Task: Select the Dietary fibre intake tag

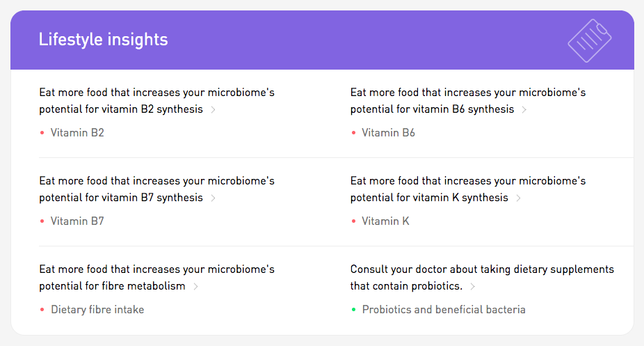Action: [97, 309]
